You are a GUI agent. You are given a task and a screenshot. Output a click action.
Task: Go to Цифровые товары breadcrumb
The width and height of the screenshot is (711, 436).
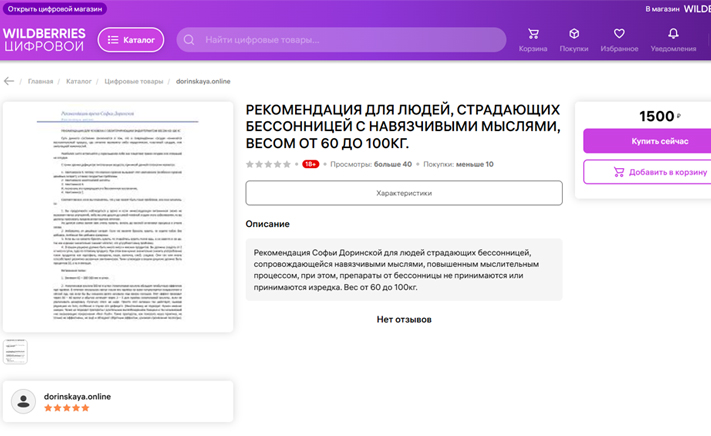[133, 81]
